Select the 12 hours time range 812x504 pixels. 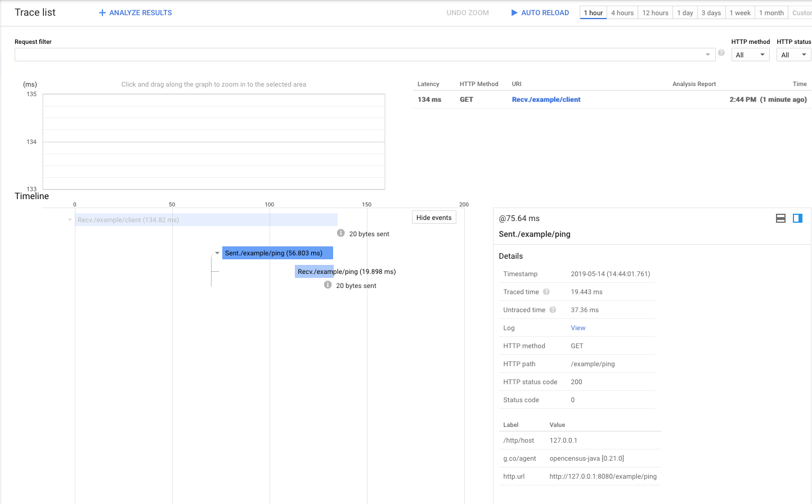[x=656, y=12]
